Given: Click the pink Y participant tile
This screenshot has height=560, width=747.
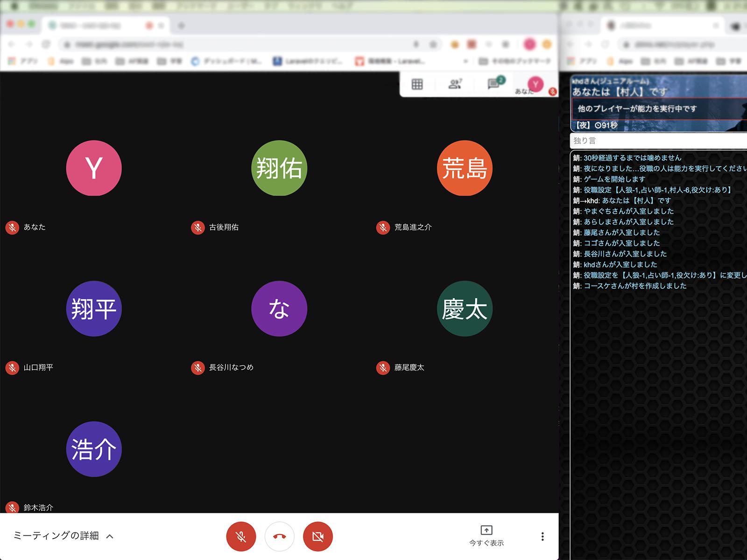Looking at the screenshot, I should 94,168.
